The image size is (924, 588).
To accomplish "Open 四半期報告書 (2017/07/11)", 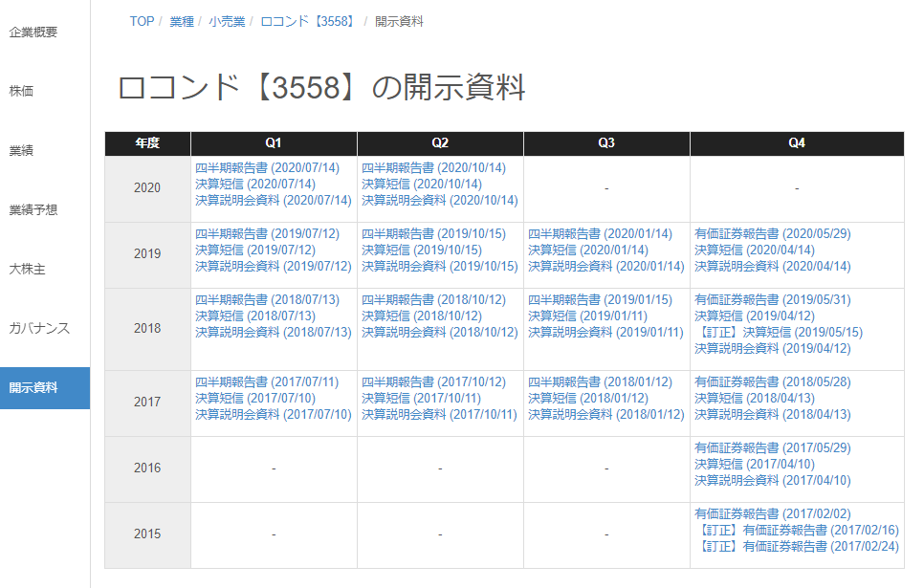I will tap(267, 382).
